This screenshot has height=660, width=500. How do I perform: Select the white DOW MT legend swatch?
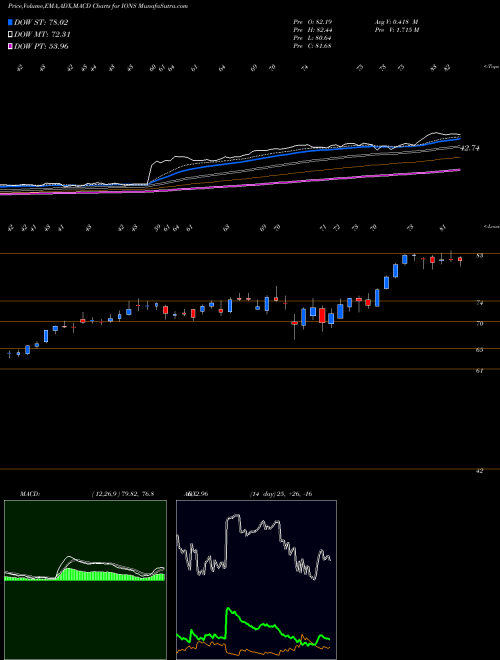11,35
